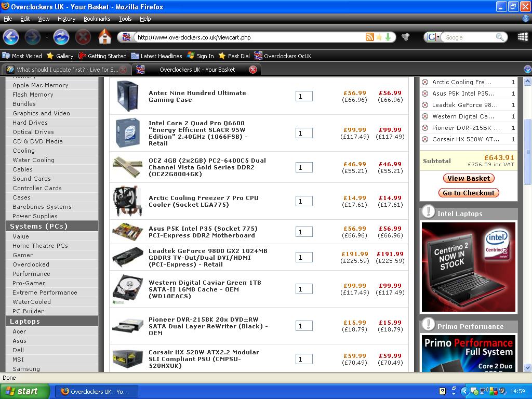Open the Power Supplies category

[35, 216]
